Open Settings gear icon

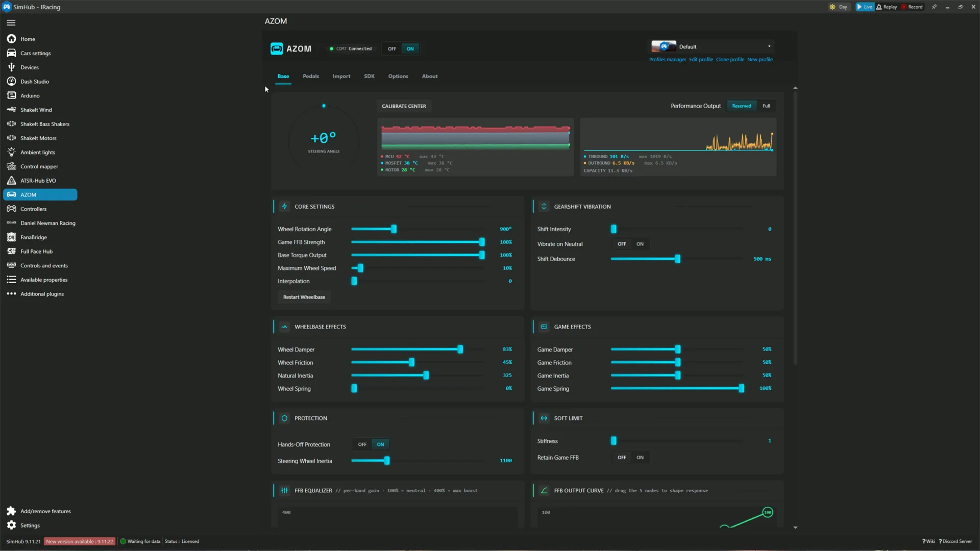pyautogui.click(x=11, y=525)
